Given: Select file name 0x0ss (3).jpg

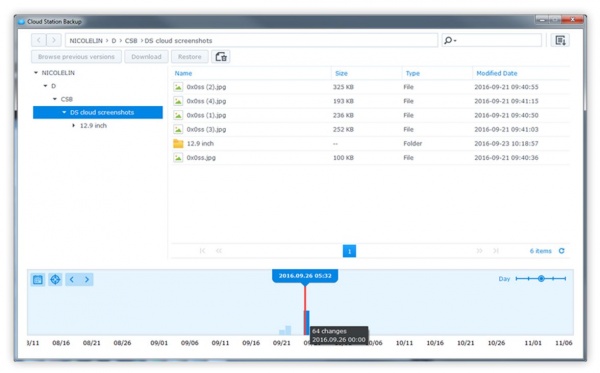Looking at the screenshot, I should click(x=206, y=129).
